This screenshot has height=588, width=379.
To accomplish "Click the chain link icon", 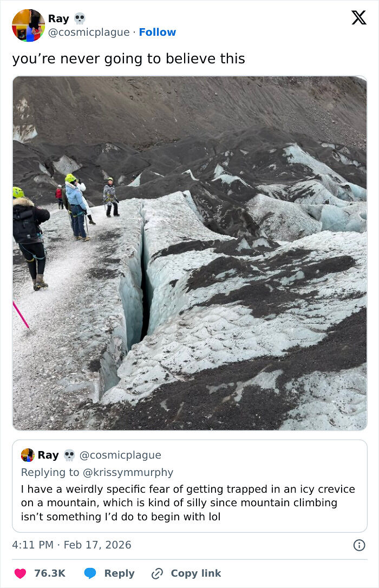I will click(x=157, y=573).
